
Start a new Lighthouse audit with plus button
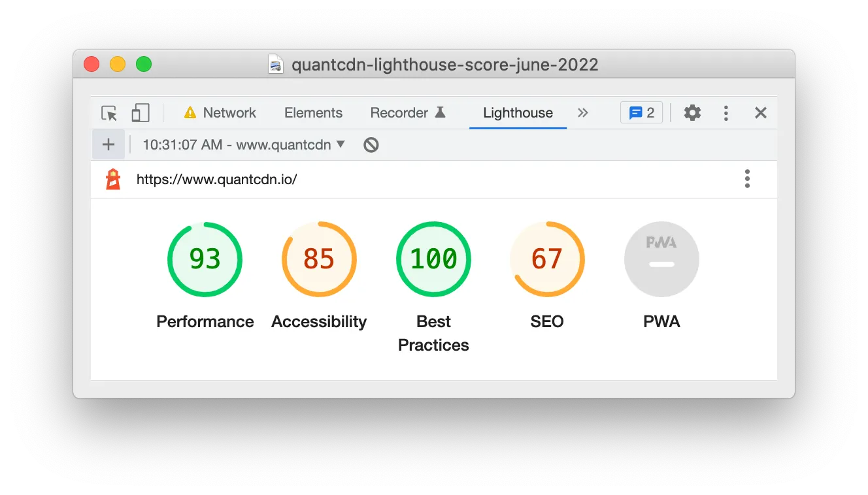tap(108, 144)
